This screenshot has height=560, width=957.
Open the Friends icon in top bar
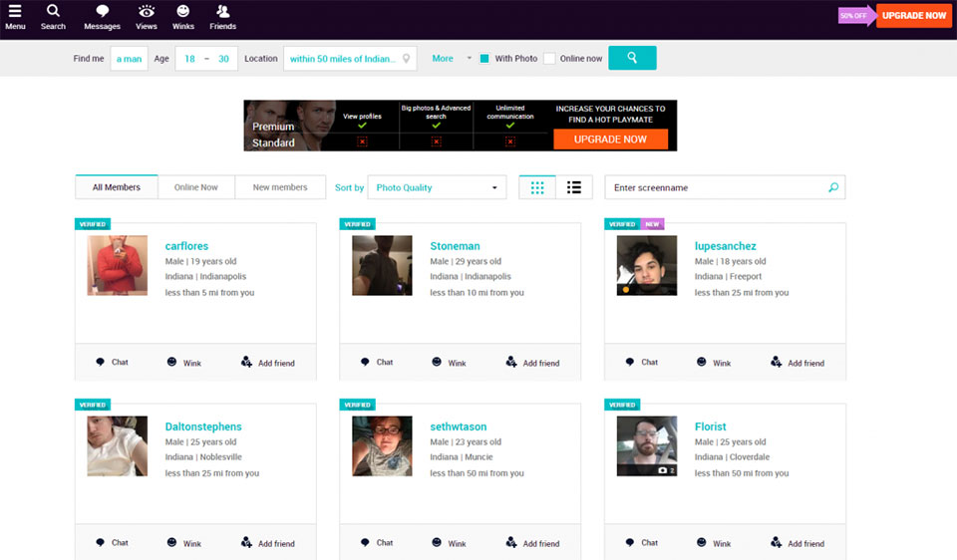[222, 12]
